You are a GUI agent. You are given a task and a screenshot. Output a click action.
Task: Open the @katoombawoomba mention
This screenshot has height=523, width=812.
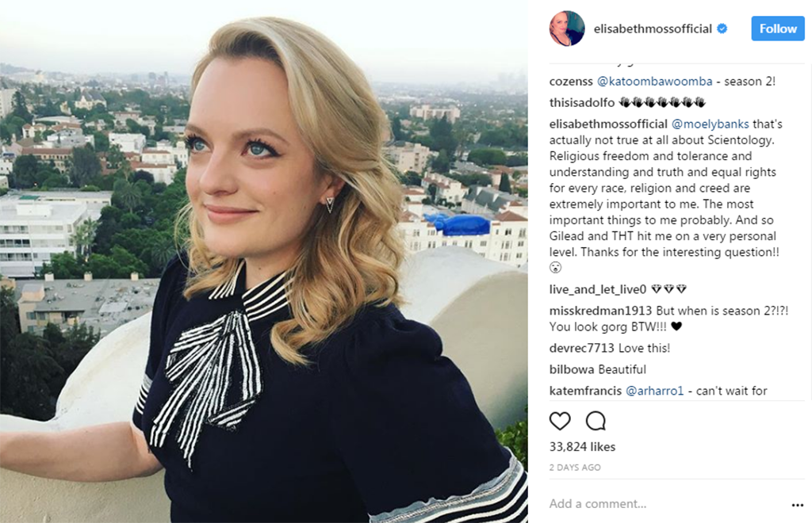pyautogui.click(x=654, y=81)
